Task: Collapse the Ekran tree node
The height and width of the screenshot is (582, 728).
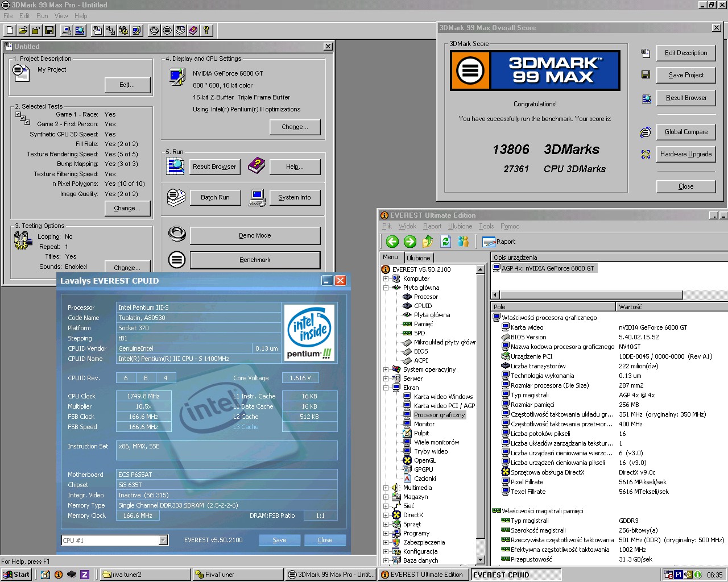Action: [386, 388]
